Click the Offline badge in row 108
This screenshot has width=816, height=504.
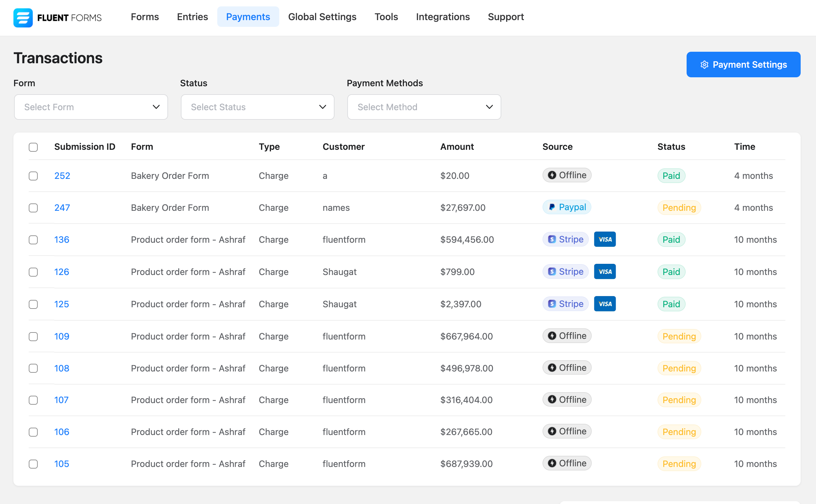[x=566, y=368]
